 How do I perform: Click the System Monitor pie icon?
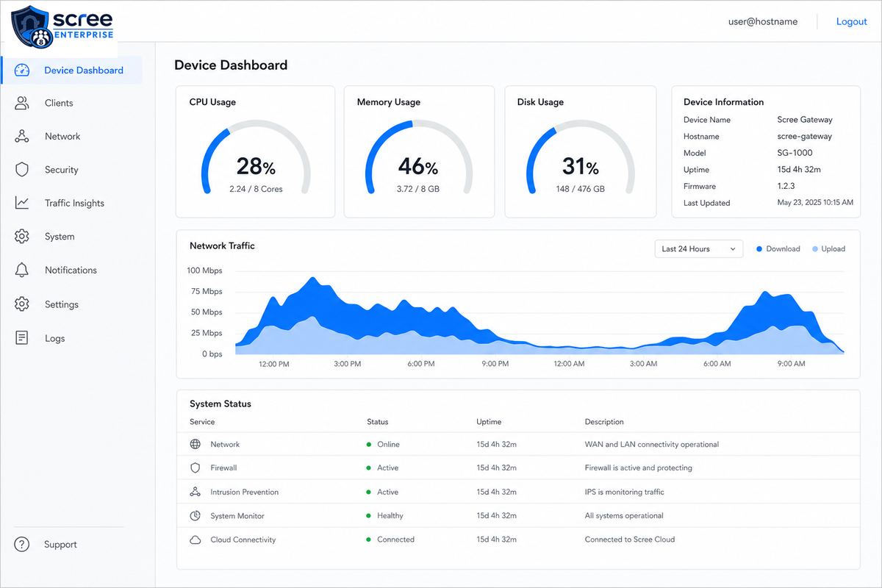point(196,516)
